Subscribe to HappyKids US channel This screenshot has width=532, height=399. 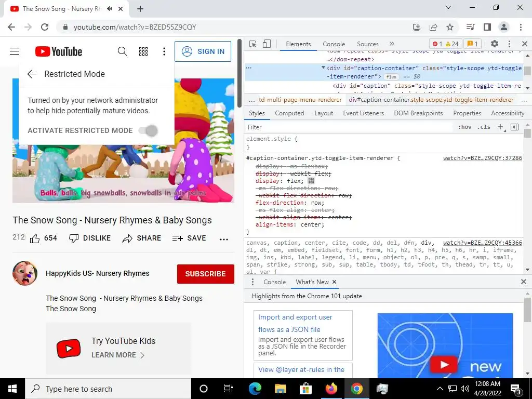(x=206, y=274)
